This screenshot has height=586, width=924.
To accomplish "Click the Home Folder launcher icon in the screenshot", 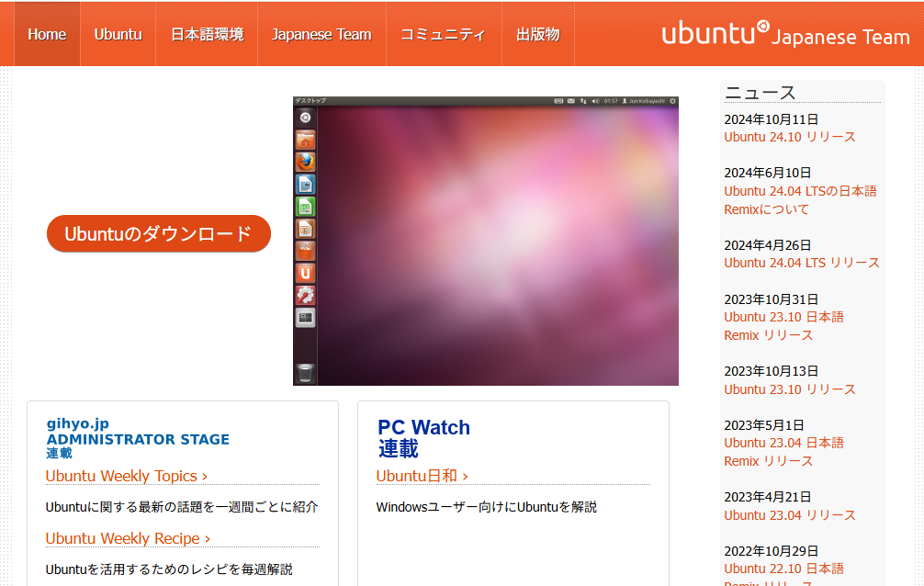I will [x=305, y=141].
